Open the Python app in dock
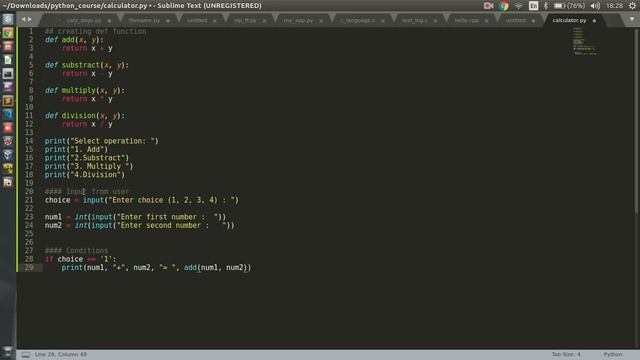Image resolution: width=640 pixels, height=360 pixels. pos(8,169)
